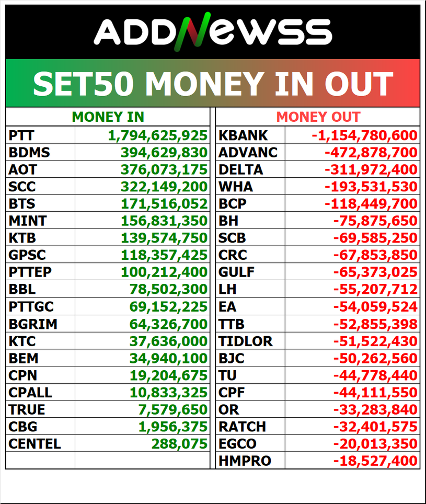Select the MONEY OUT column header
The width and height of the screenshot is (426, 504).
coord(318,117)
